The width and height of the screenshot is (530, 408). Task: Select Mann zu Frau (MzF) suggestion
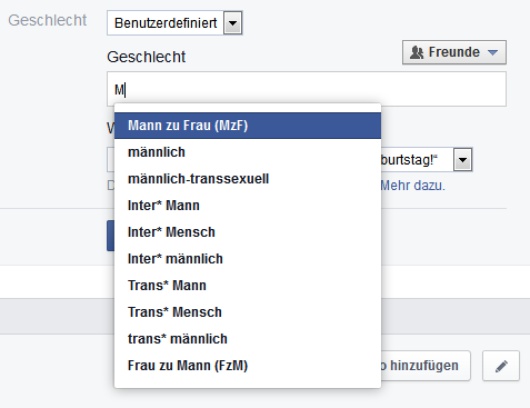(247, 125)
